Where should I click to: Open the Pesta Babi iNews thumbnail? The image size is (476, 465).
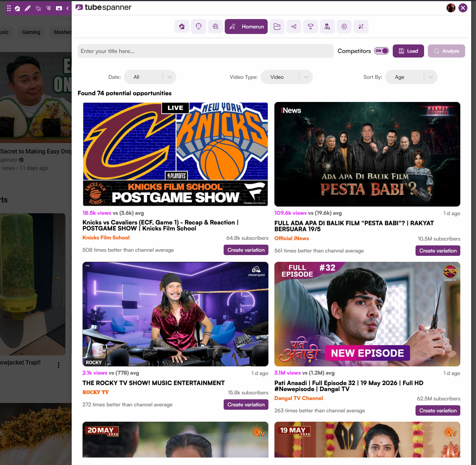coord(367,154)
